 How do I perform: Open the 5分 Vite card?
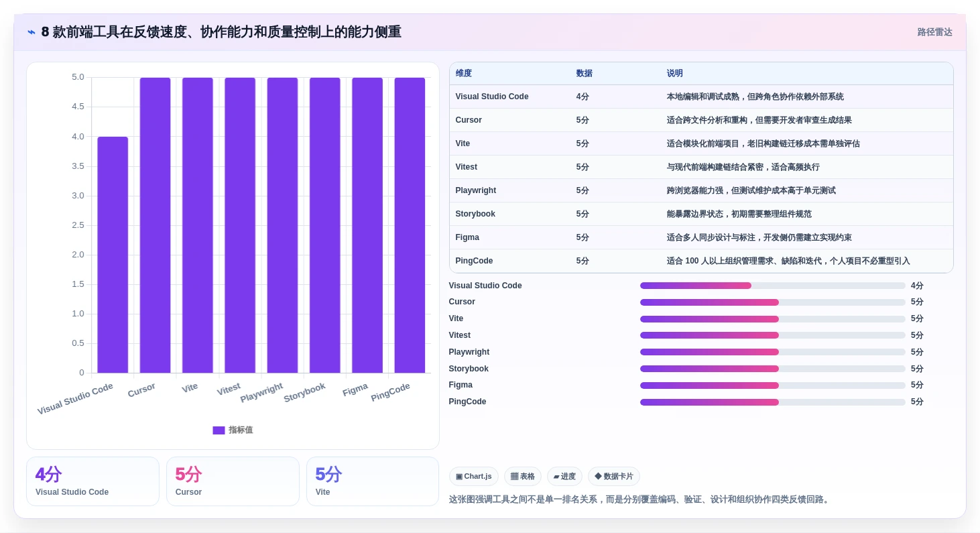click(x=373, y=481)
